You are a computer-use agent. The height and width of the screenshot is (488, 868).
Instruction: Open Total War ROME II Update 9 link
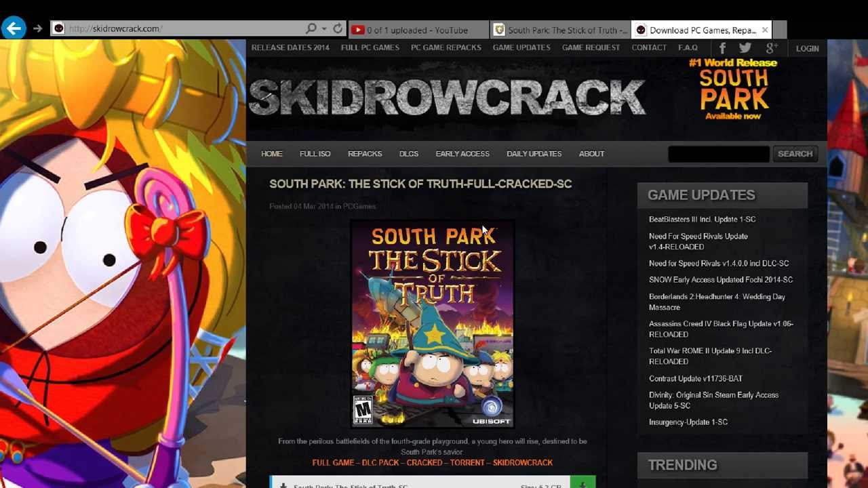point(710,356)
